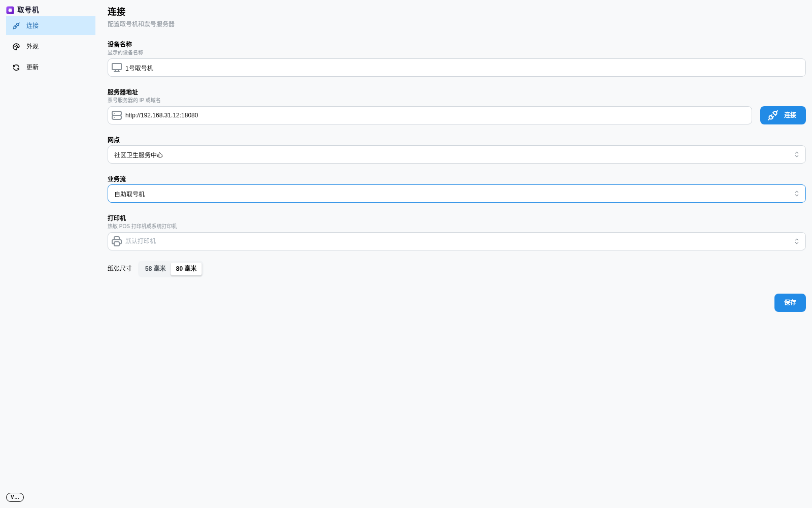Click the 配置取号机和票号服务器 subtitle text
Screen dimensions: 812x508
(141, 24)
